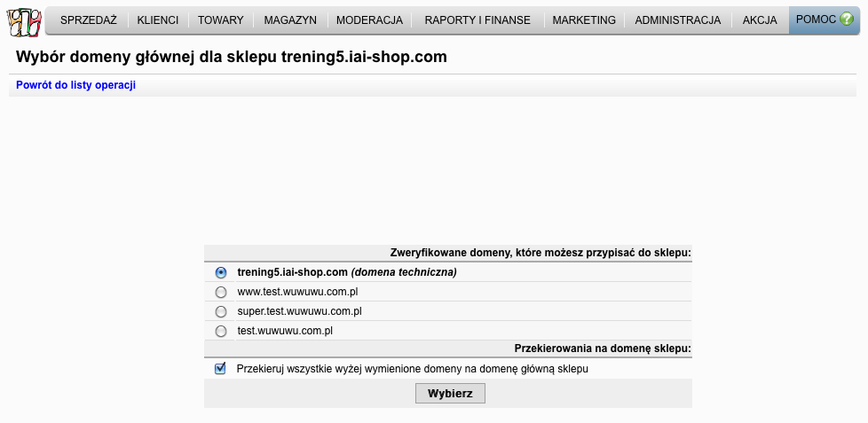Select the www.test.wuwuwu.com.pl radio button

tap(221, 292)
